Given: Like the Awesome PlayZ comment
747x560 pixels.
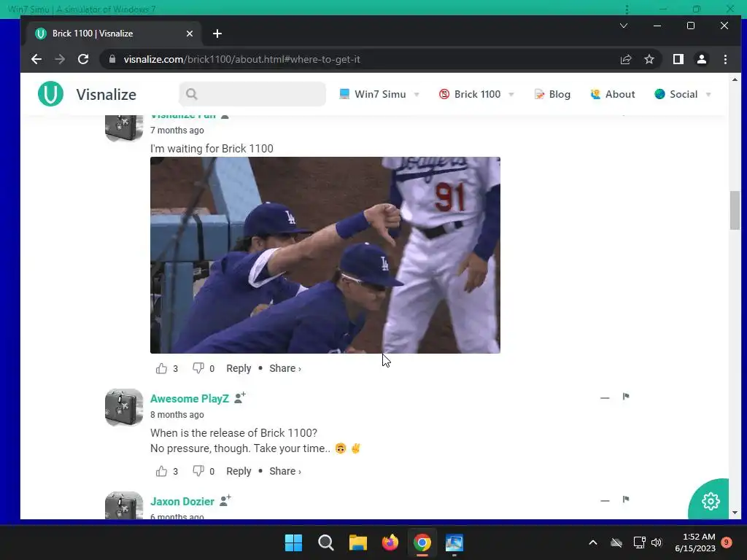Looking at the screenshot, I should click(161, 472).
